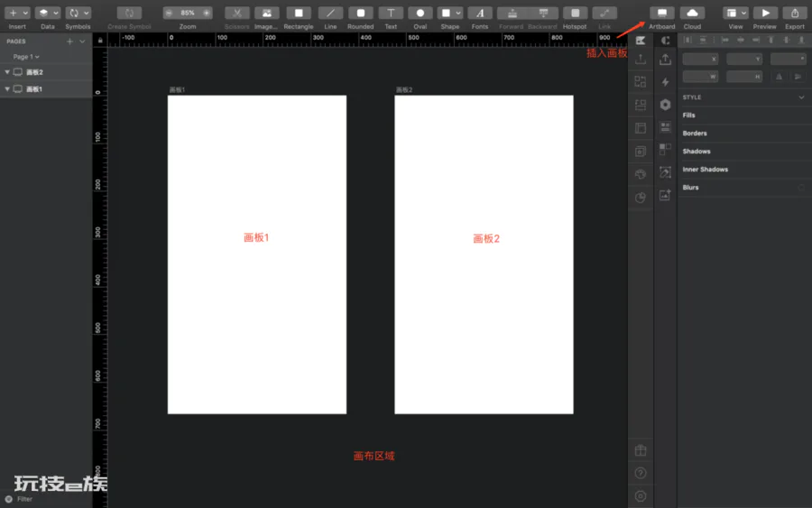Screen dimensions: 812x508
Task: Click the 画板1 artboard title on canvas
Action: point(177,90)
